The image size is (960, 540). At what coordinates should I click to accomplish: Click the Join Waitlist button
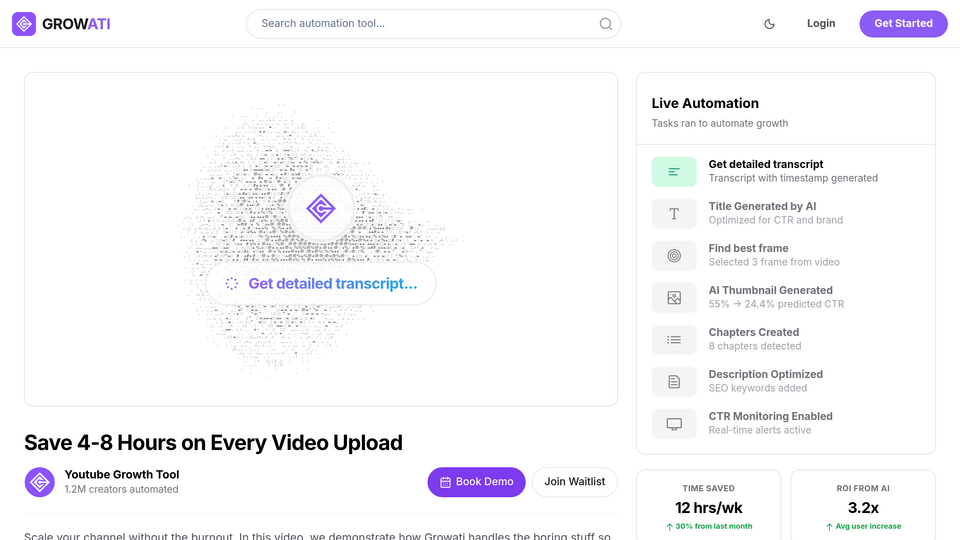coord(574,482)
